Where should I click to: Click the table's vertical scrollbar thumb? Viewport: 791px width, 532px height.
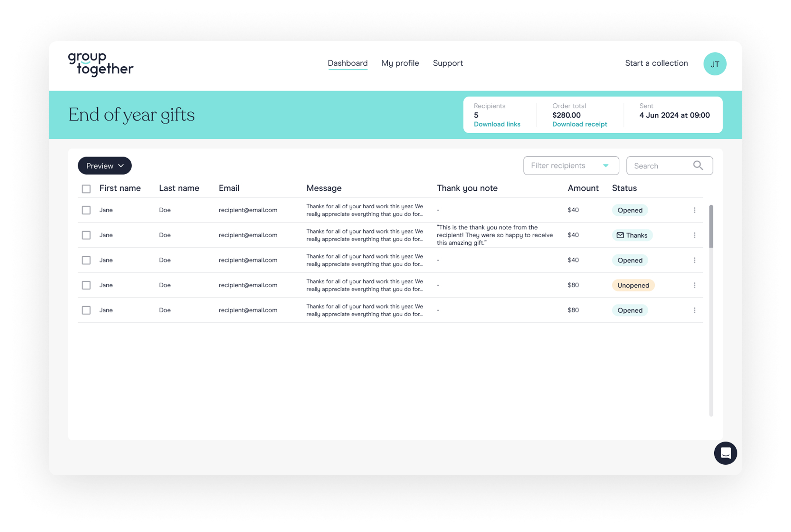click(x=711, y=226)
